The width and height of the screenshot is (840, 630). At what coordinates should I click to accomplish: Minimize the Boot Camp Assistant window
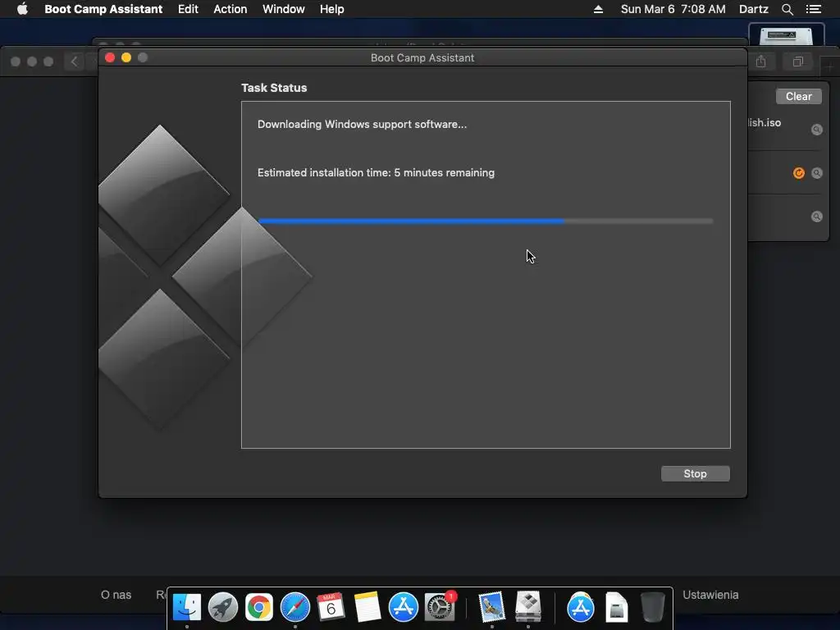[x=126, y=57]
